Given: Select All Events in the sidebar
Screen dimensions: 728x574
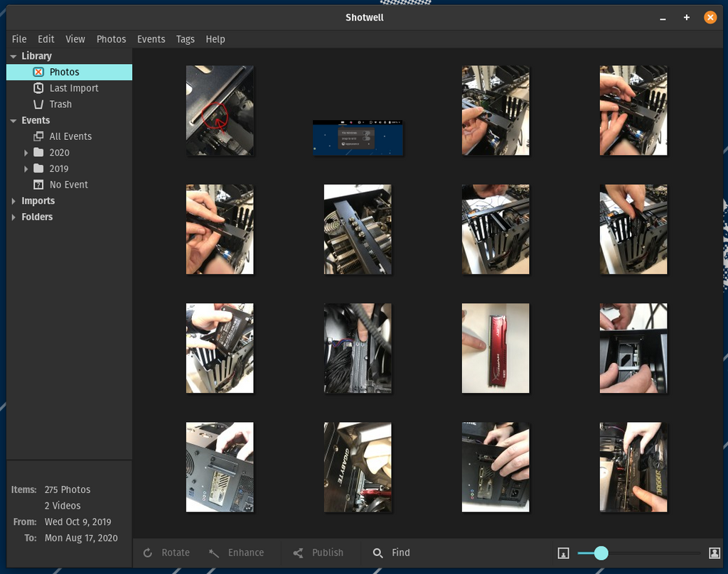Looking at the screenshot, I should tap(70, 136).
